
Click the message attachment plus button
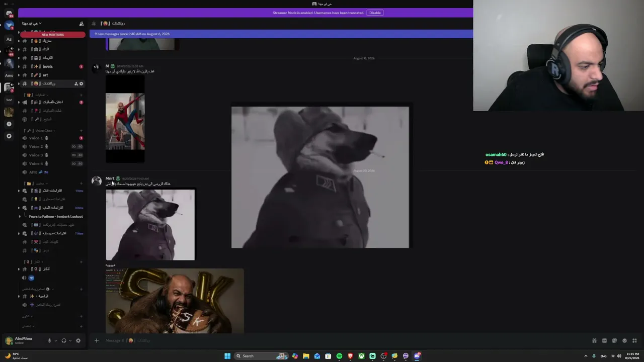click(x=97, y=341)
